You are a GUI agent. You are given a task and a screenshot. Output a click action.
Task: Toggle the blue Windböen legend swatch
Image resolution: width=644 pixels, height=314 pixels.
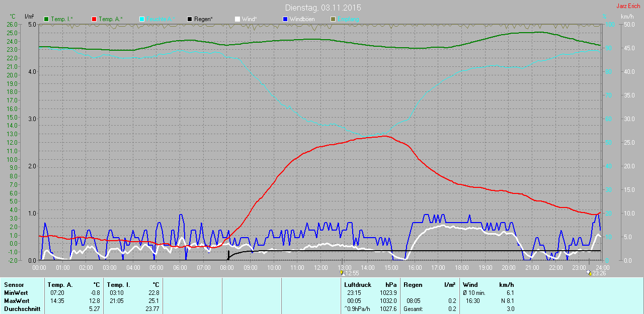click(285, 19)
